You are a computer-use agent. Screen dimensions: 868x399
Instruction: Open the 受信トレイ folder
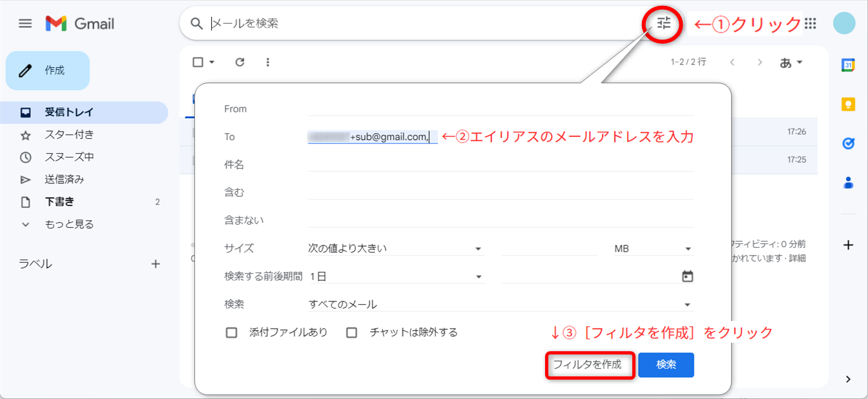click(69, 112)
